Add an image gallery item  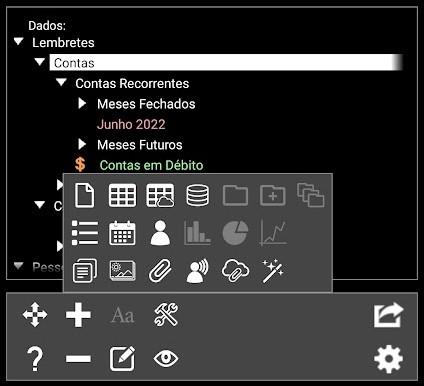coord(122,270)
